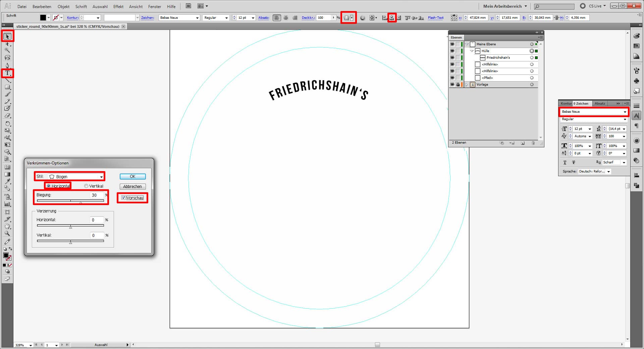Click the Verzerrung Horizontal value field
644x349 pixels.
(x=97, y=220)
